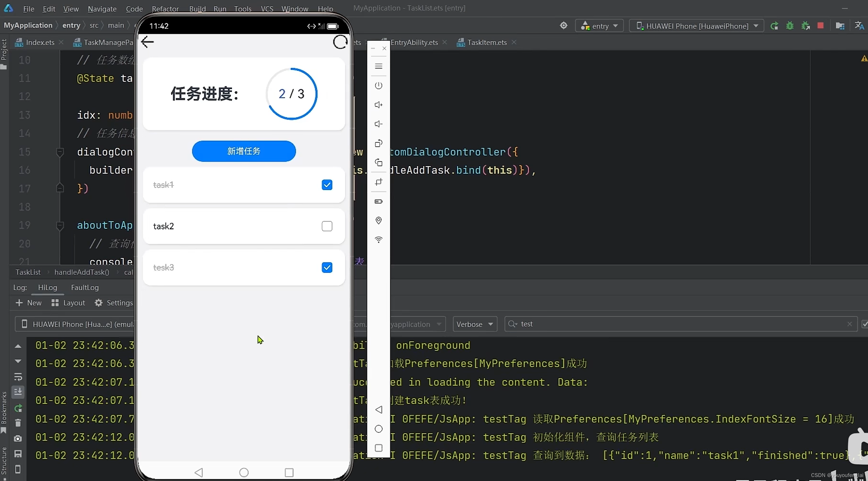Image resolution: width=868 pixels, height=481 pixels.
Task: Toggle soft-wrap in the log panel
Action: [18, 376]
